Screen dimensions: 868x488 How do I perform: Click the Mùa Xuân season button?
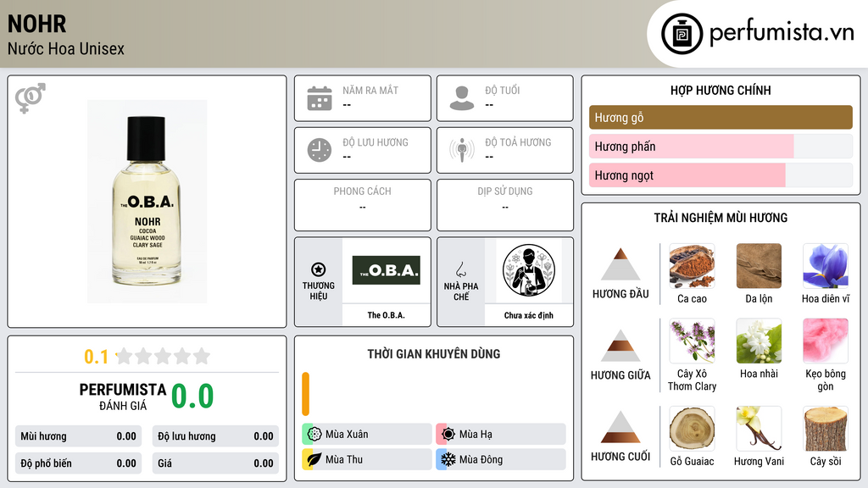point(367,435)
